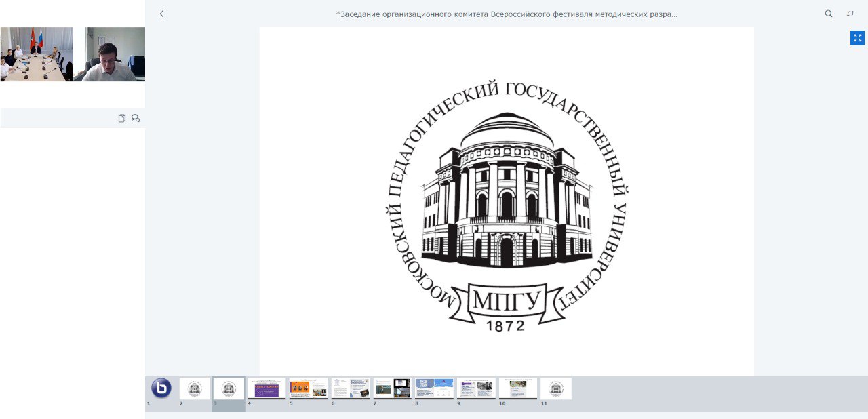This screenshot has width=868, height=419.
Task: Open slide 5 thumbnail
Action: click(309, 388)
